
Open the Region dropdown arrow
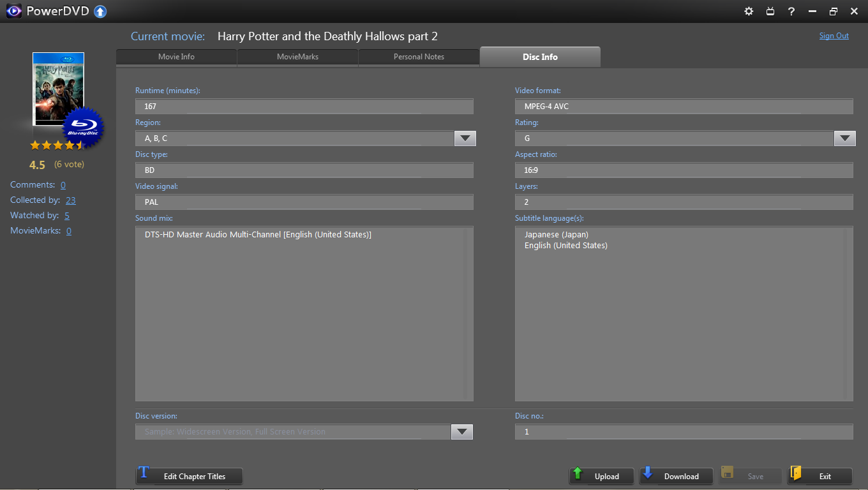(x=465, y=138)
